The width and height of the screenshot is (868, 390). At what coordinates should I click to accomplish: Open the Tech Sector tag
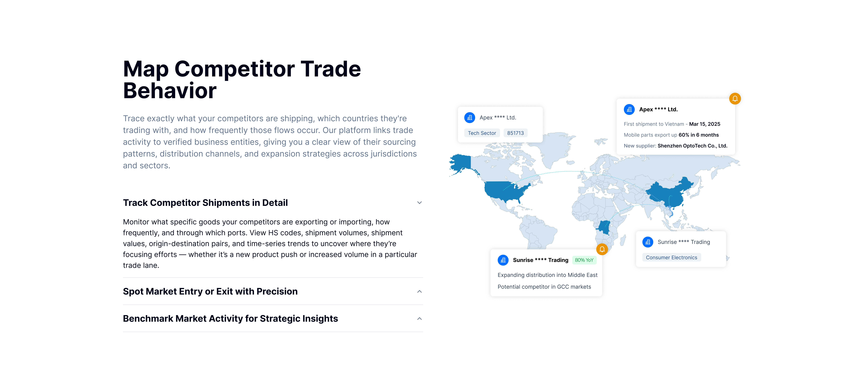click(x=482, y=133)
